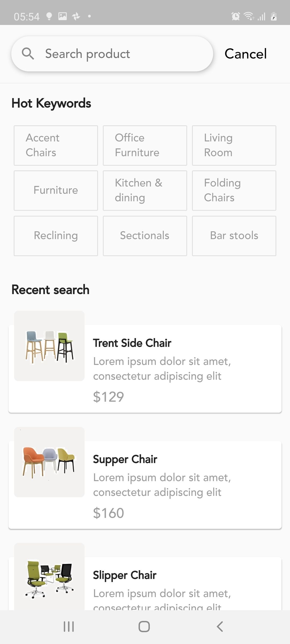View the Slipper Chair thumbnail

[49, 577]
